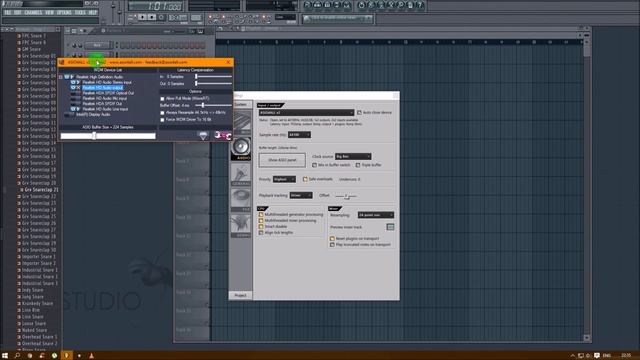Click the first shortcut icon on top toolbar
Viewport: 640px width, 360px height.
(x=308, y=5)
